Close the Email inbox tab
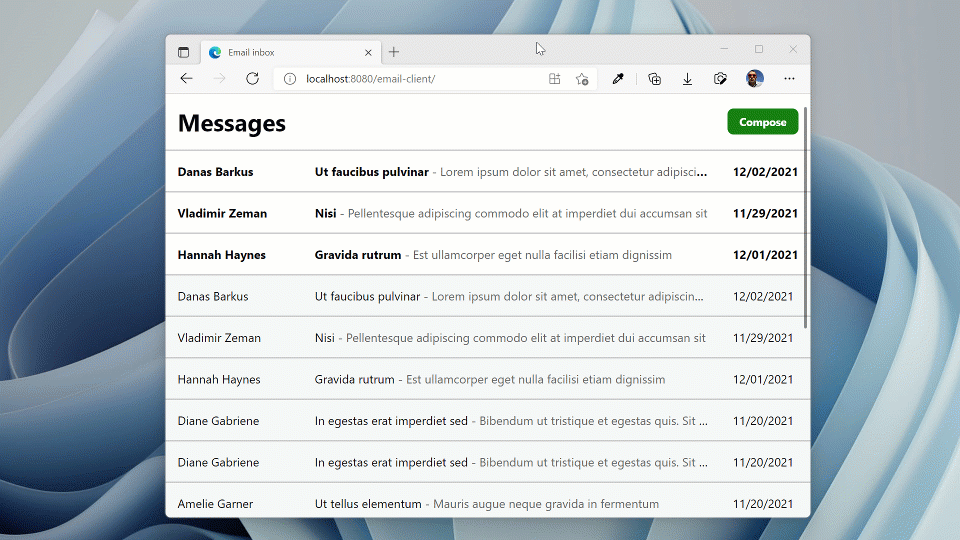This screenshot has width=960, height=540. pos(368,52)
